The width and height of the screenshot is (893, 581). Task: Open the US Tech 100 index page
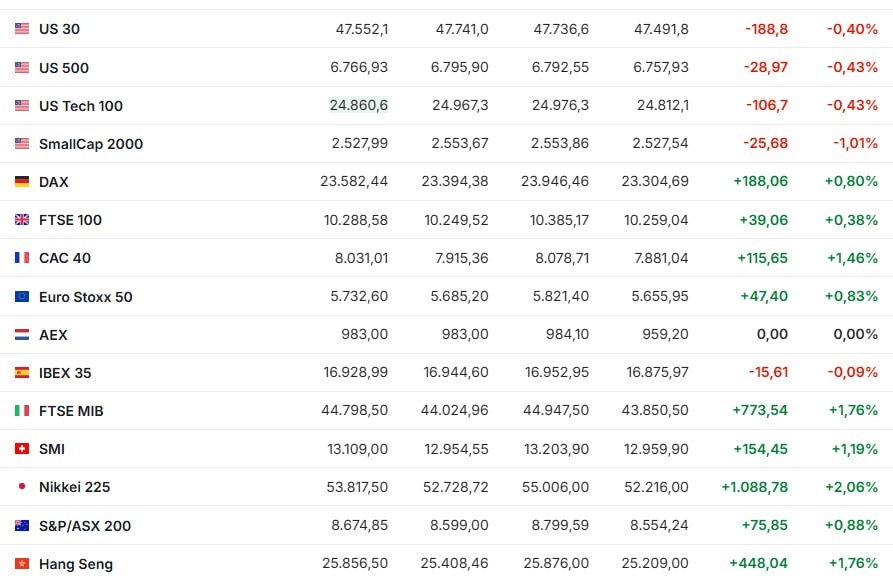[x=81, y=106]
